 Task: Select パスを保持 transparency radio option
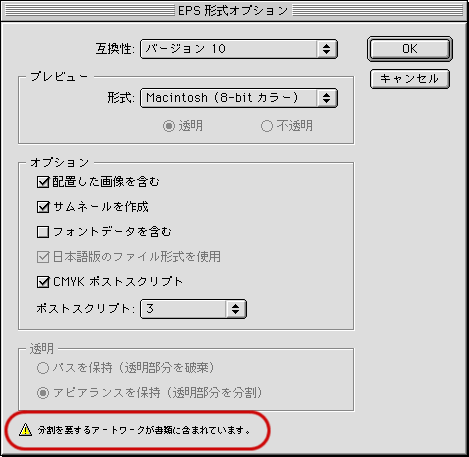tap(43, 368)
